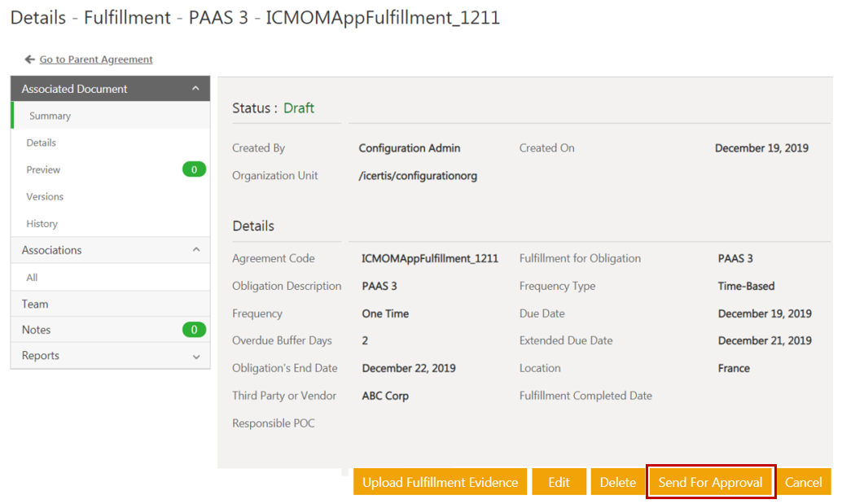Open the Team section
This screenshot has width=842, height=504.
(35, 304)
